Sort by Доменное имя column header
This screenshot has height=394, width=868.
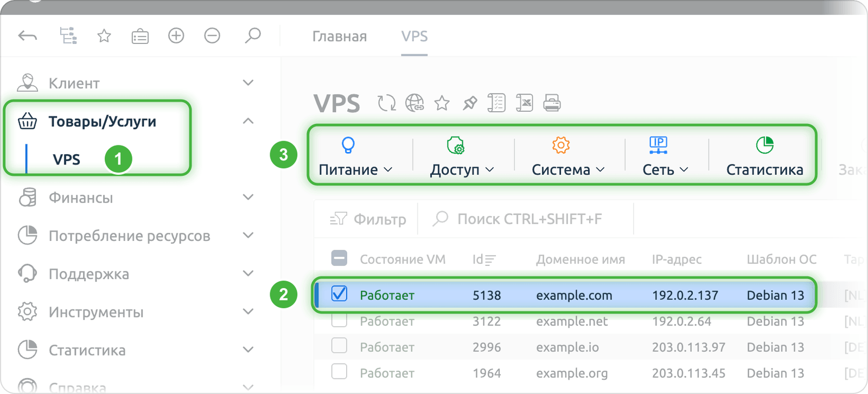(x=580, y=259)
